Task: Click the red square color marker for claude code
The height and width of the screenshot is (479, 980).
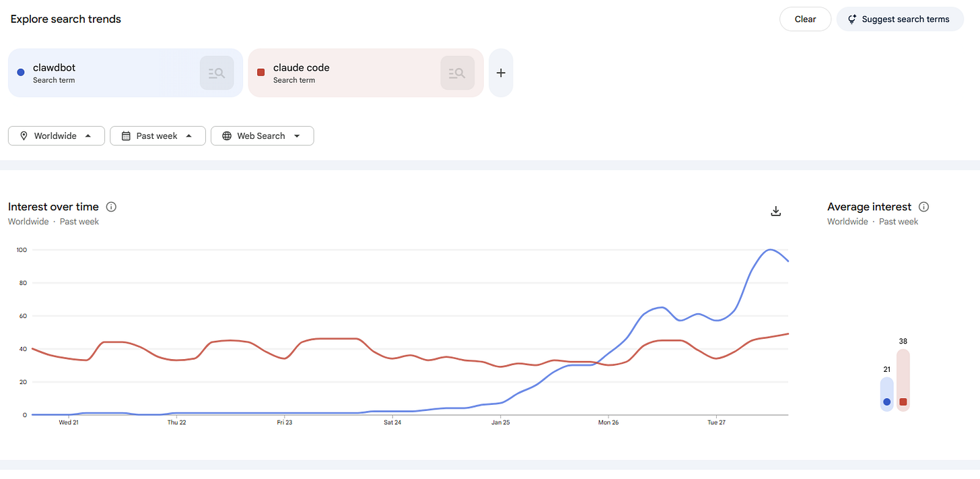Action: pos(261,72)
